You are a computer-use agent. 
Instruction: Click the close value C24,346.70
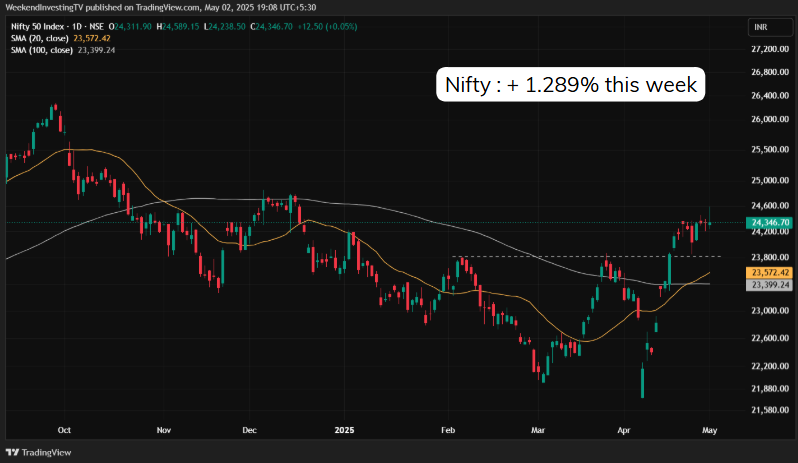click(x=271, y=26)
